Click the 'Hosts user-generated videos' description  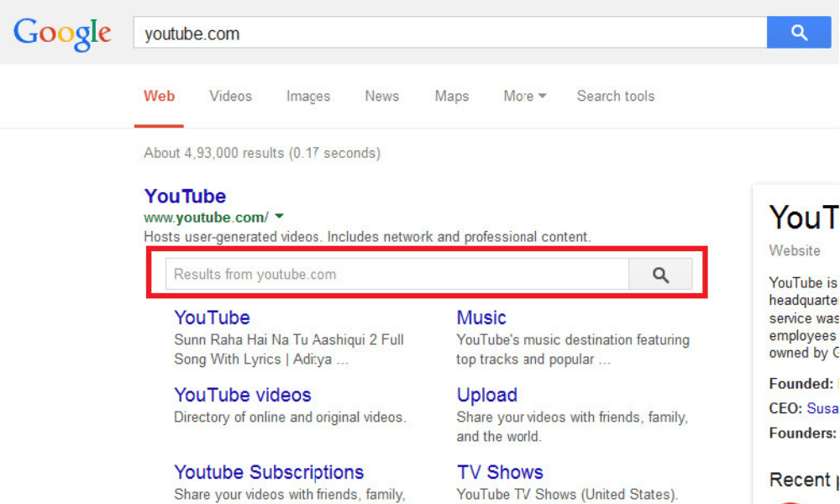pos(367,237)
